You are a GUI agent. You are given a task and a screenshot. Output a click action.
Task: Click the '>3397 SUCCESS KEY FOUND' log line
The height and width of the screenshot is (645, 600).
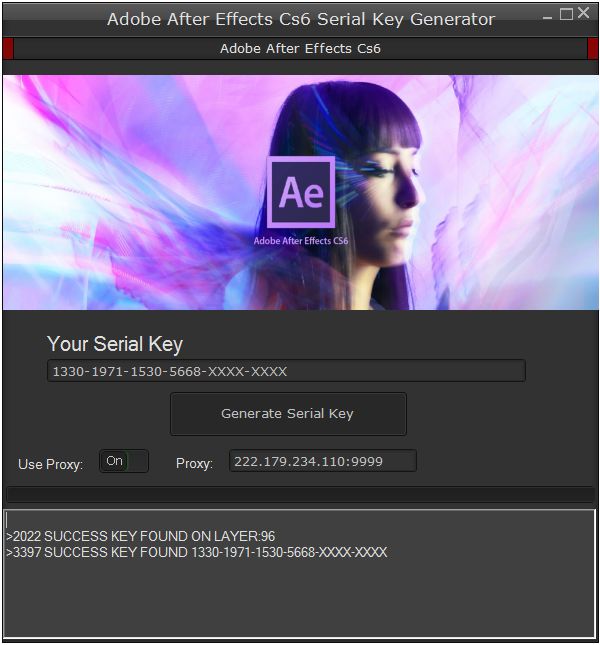click(x=197, y=552)
